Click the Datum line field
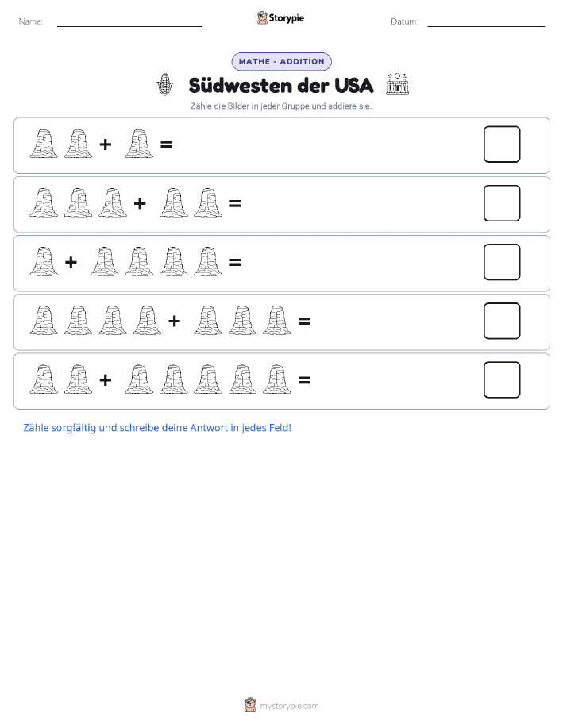This screenshot has width=563, height=728. click(x=486, y=21)
